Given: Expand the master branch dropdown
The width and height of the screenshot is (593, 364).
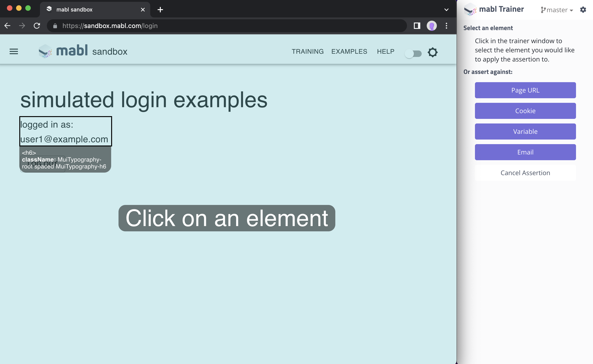Looking at the screenshot, I should [557, 10].
